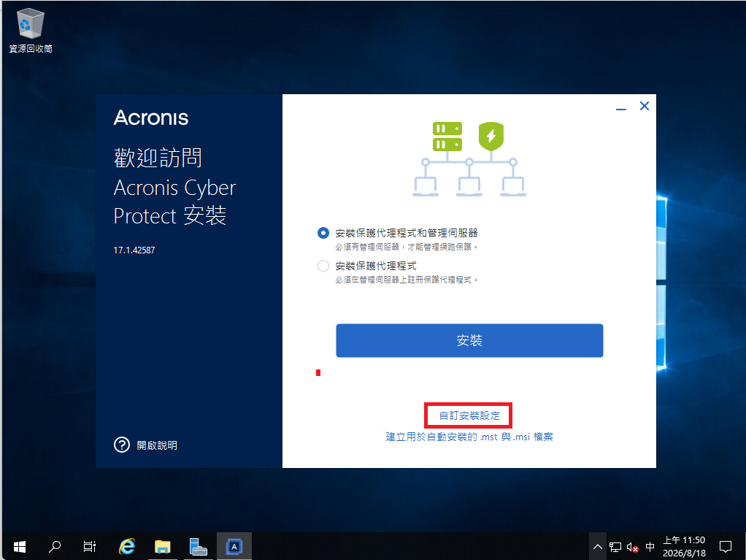This screenshot has height=560, width=746.
Task: Open the 開啟說明 help text link
Action: point(157,445)
